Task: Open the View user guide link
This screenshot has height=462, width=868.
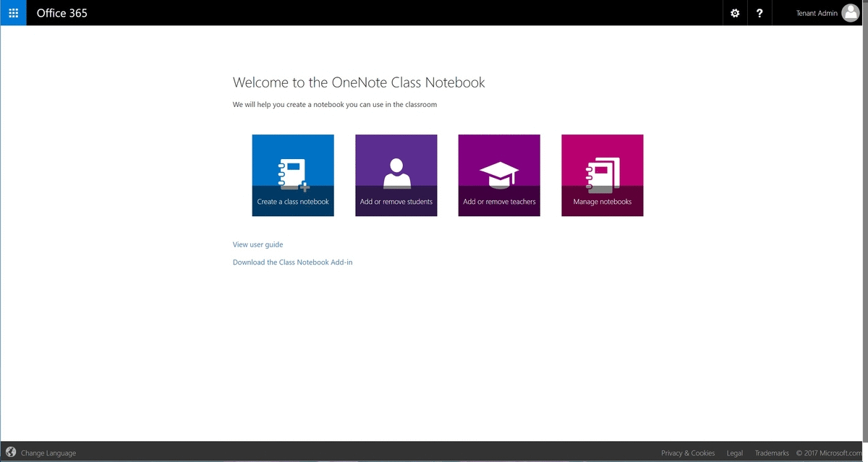Action: tap(258, 244)
